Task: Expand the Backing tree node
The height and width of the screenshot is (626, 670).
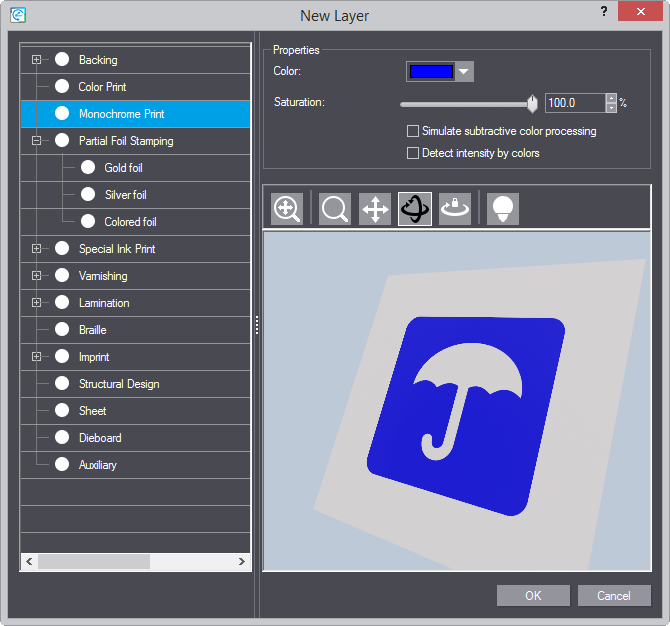Action: (37, 59)
